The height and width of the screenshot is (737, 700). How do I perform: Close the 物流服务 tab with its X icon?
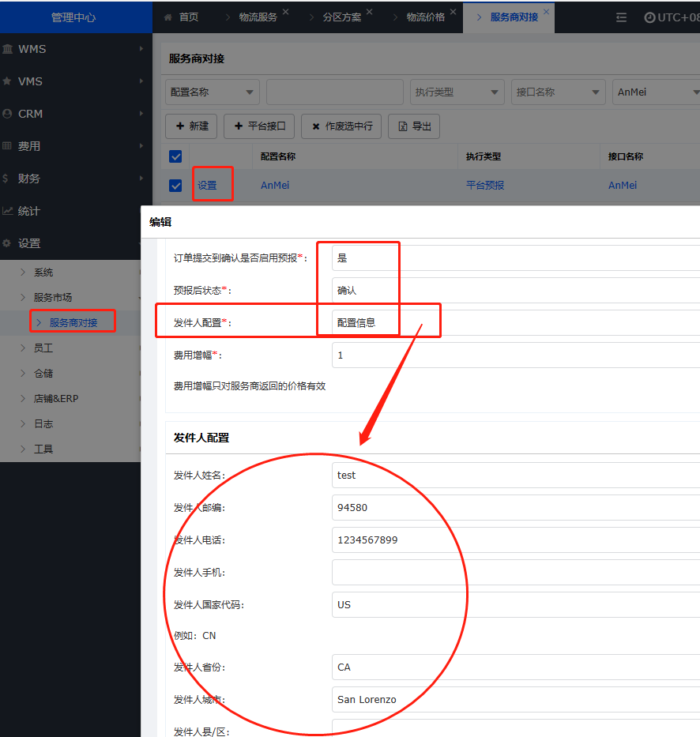pyautogui.click(x=286, y=13)
